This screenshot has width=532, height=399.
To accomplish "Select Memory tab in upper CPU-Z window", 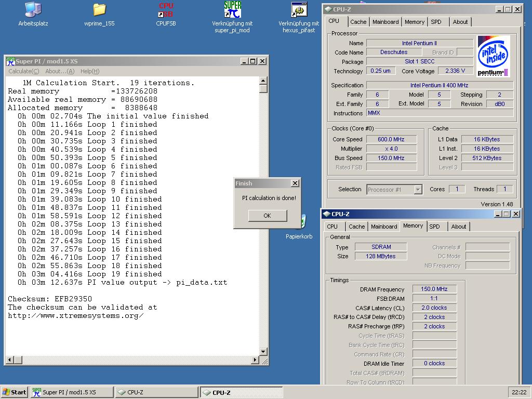I will (x=414, y=22).
